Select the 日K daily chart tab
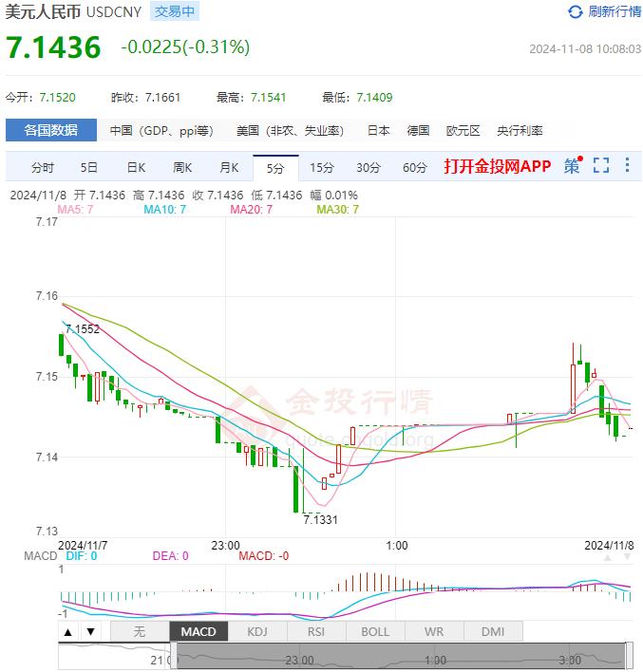Viewport: 643px width, 672px height. 136,168
